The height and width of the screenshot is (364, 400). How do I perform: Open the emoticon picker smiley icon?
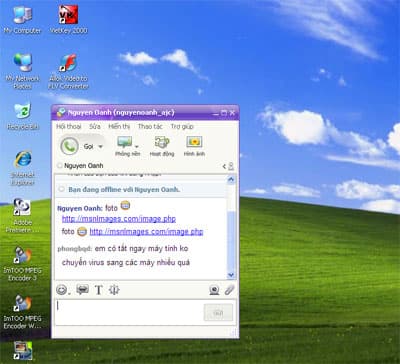(62, 290)
